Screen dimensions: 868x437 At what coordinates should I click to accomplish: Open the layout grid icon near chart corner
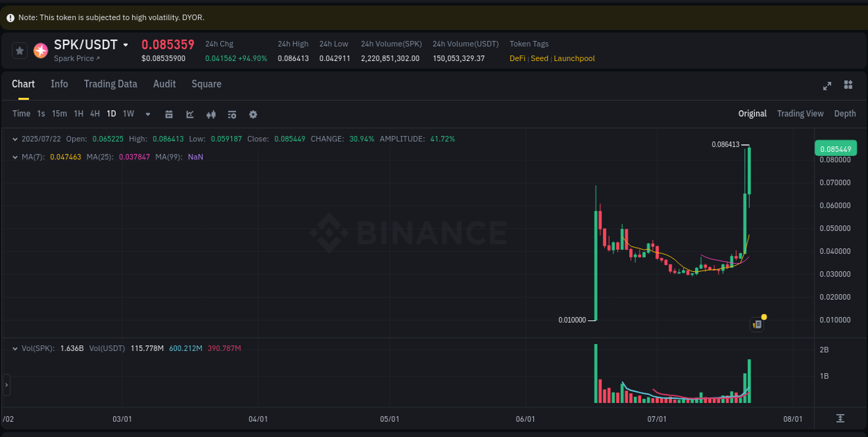pyautogui.click(x=848, y=85)
